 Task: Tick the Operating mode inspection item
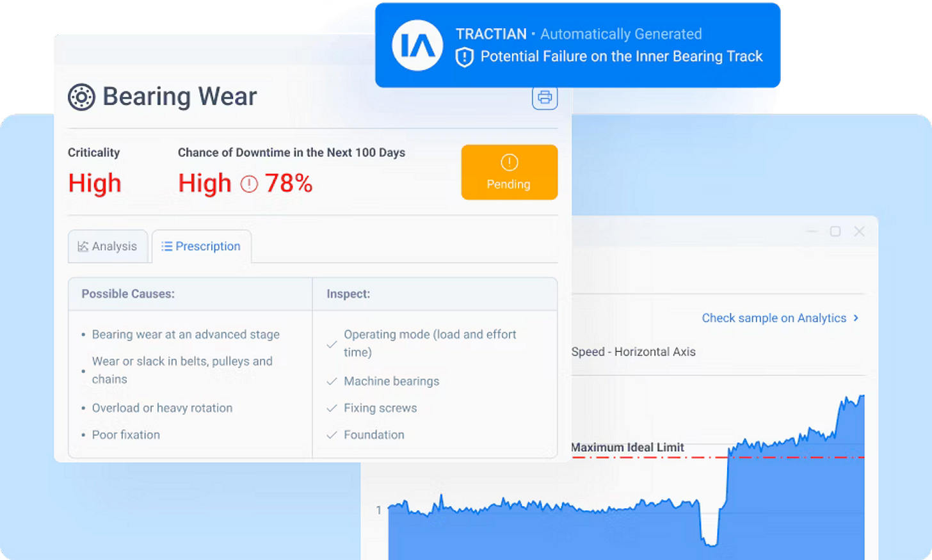[332, 344]
